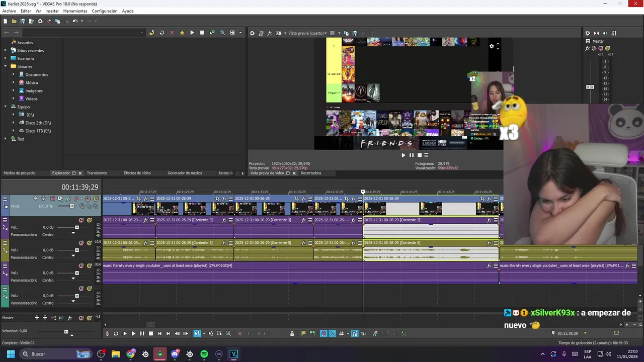Add current folder to Favorites star

point(182,33)
